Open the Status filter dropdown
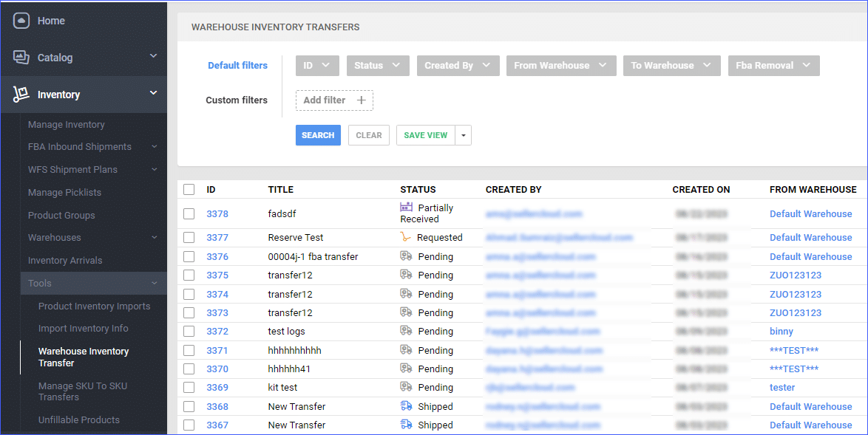Screen dimensions: 868x435 tap(378, 65)
